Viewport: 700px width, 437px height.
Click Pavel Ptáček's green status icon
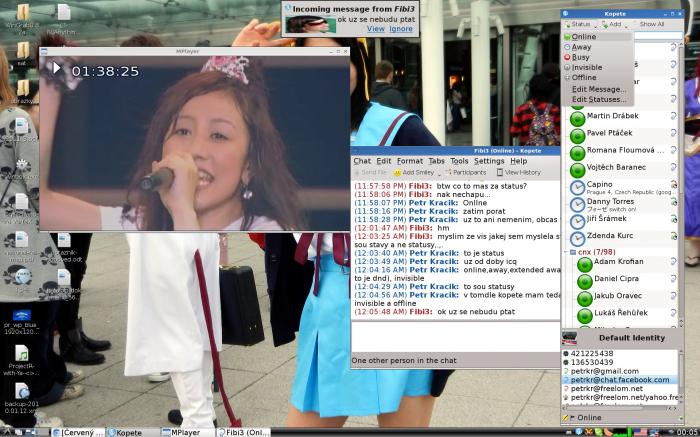(577, 136)
